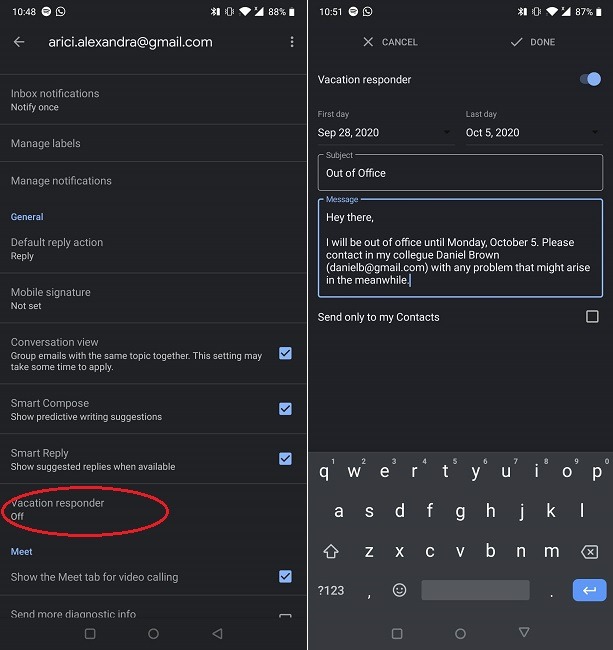The width and height of the screenshot is (613, 650).
Task: Tap the comma key
Action: click(x=369, y=595)
